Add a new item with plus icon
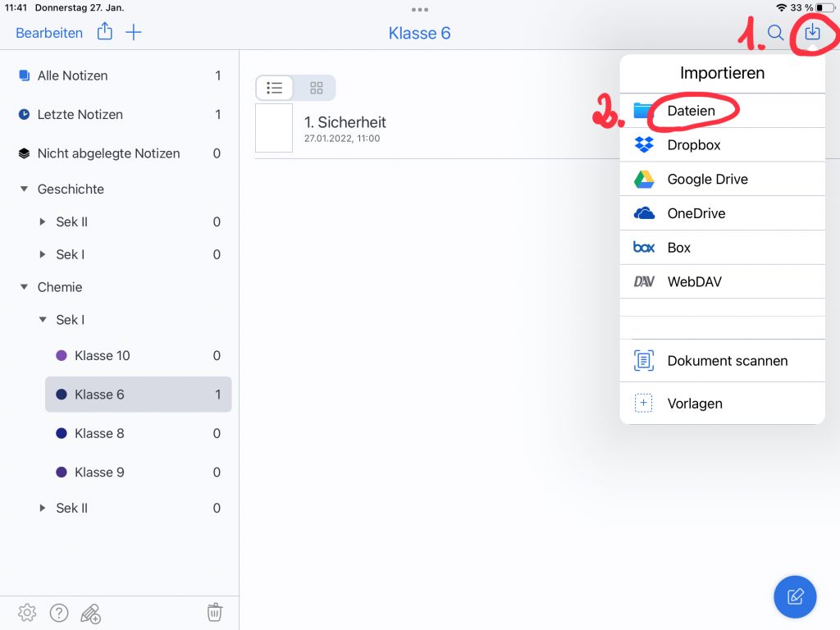 tap(134, 33)
